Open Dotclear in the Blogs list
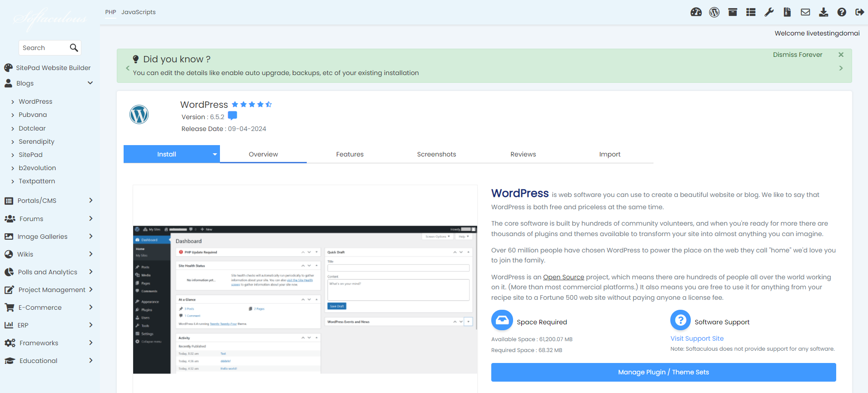The image size is (868, 393). click(32, 128)
